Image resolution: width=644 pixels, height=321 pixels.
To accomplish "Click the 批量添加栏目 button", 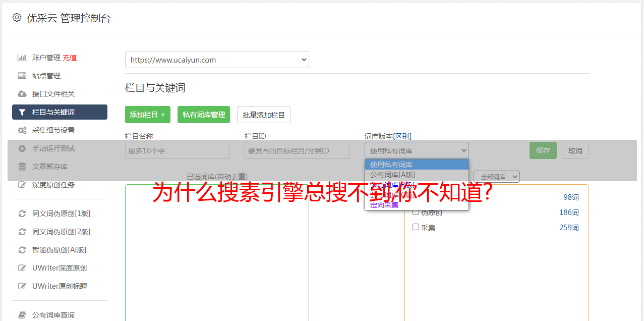I will 264,115.
